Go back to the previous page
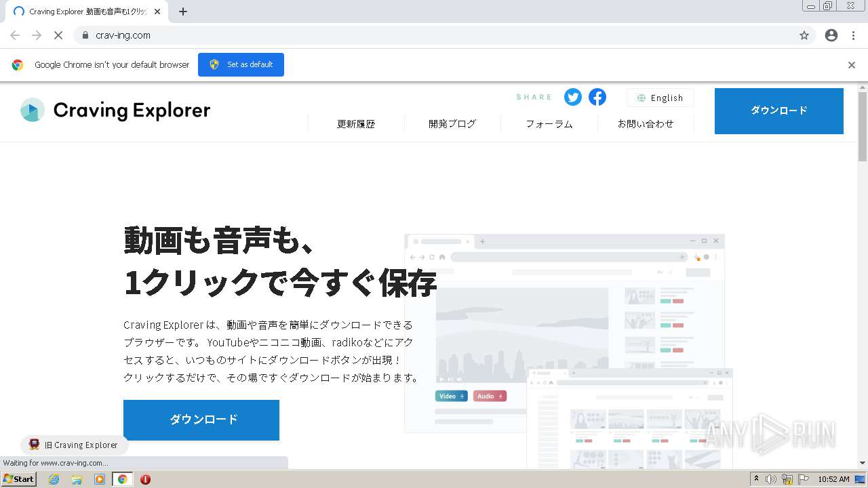 [x=15, y=35]
